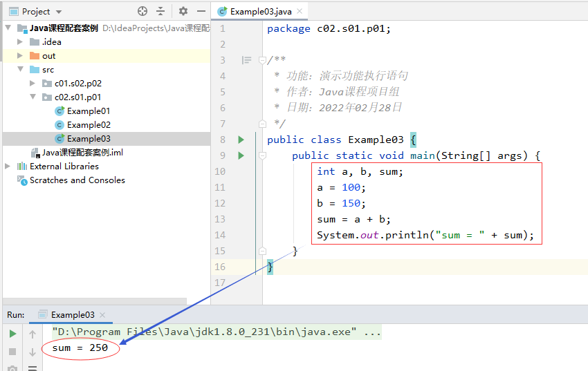Click the System.out.println statement
Viewport: 588px width, 371px height.
pos(425,235)
